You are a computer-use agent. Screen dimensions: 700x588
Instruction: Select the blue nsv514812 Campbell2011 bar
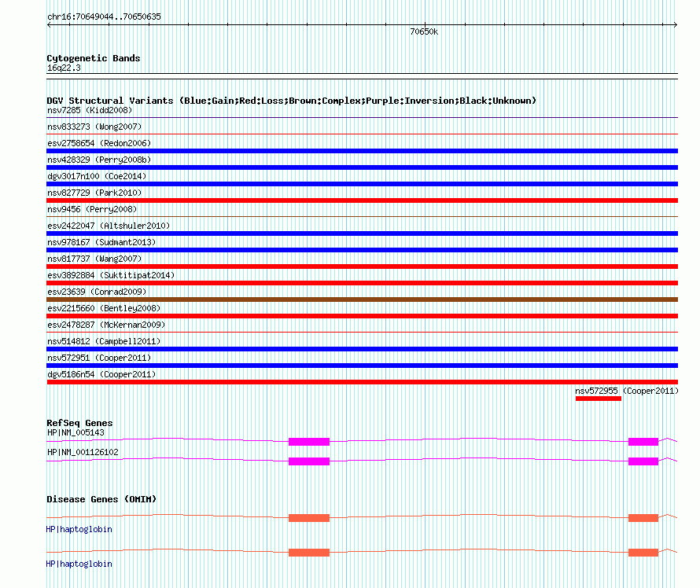[362, 349]
